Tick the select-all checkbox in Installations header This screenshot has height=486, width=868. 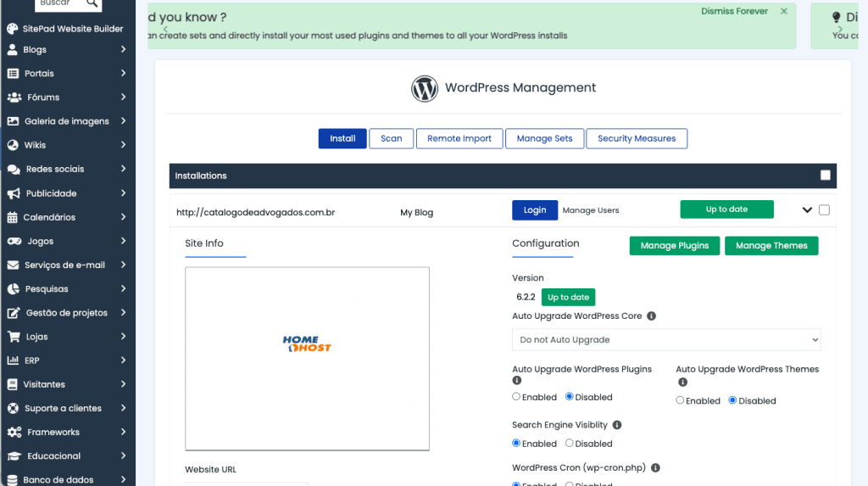pos(826,175)
